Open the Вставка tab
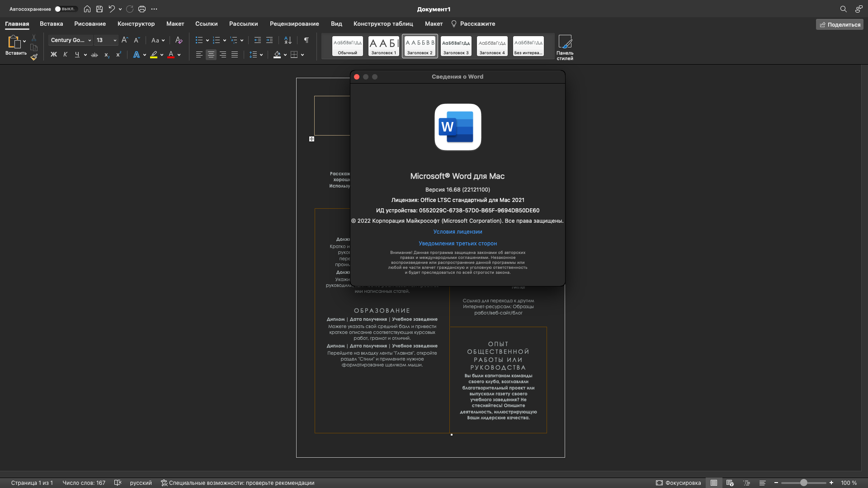The width and height of the screenshot is (868, 488). pyautogui.click(x=51, y=24)
